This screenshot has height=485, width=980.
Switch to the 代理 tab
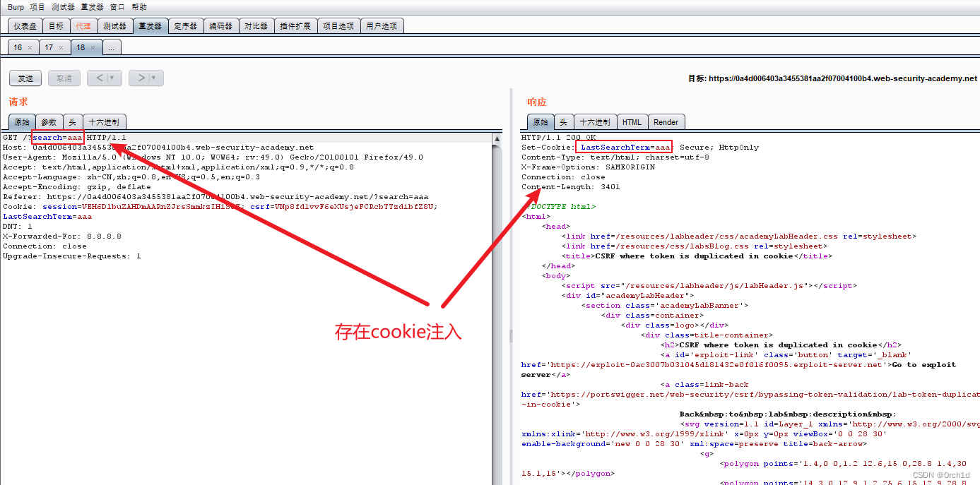pos(83,26)
